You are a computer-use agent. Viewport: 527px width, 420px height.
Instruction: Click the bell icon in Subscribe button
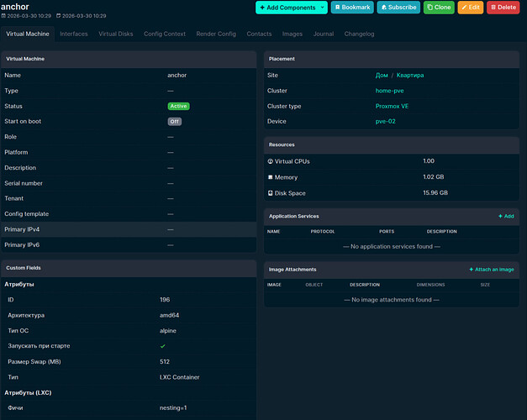tap(383, 8)
